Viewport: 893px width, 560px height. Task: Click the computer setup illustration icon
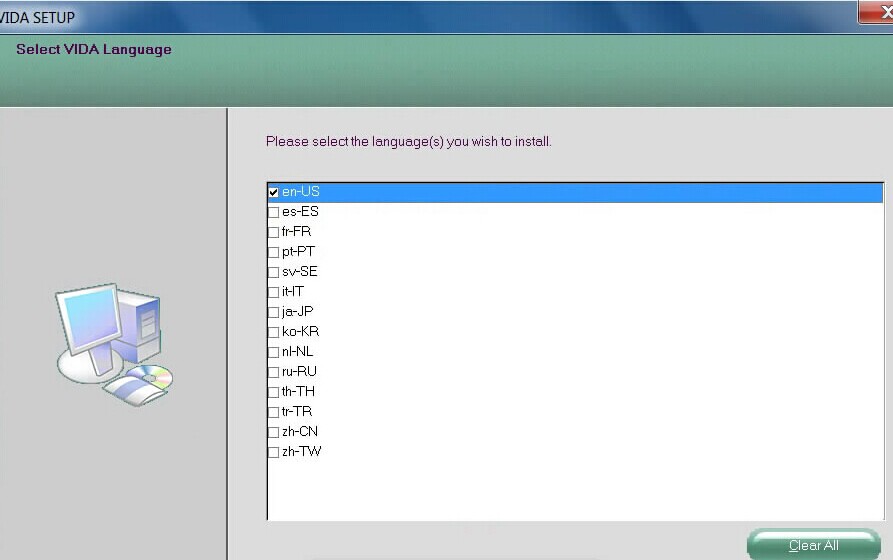click(114, 345)
